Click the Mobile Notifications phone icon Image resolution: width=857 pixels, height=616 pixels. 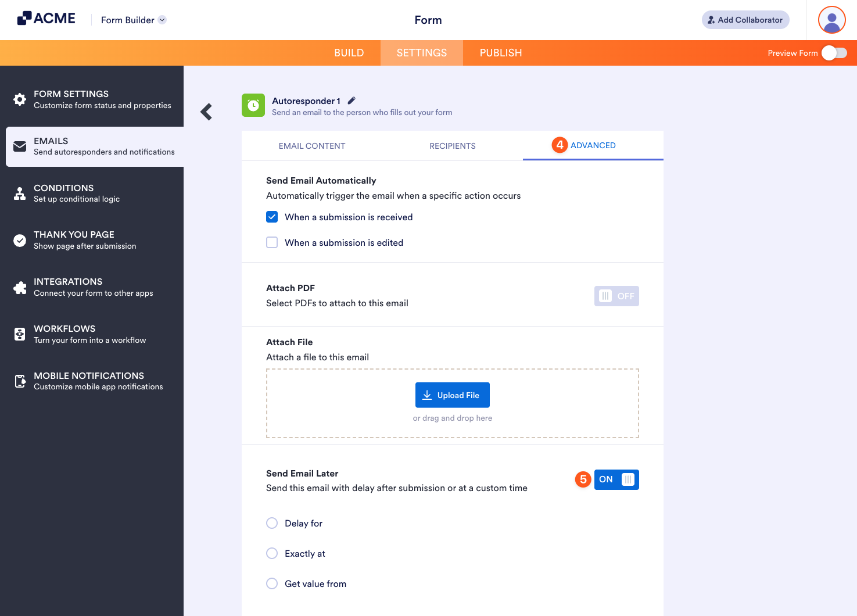[x=20, y=381]
